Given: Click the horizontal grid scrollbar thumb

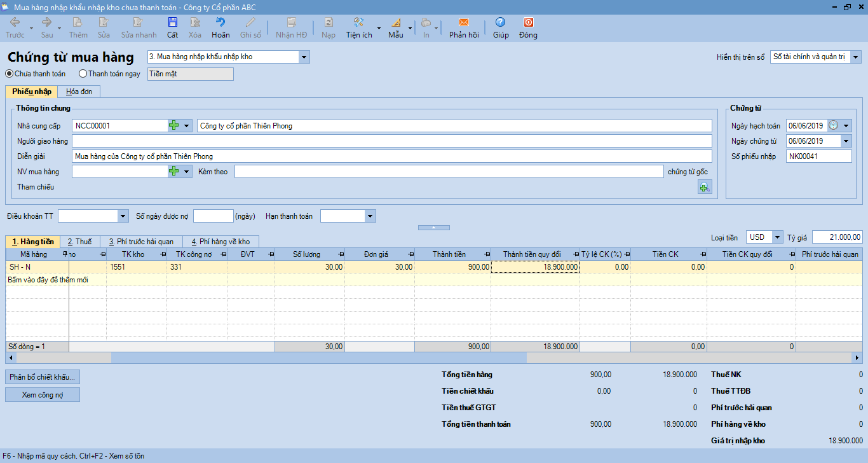Looking at the screenshot, I should pos(319,358).
